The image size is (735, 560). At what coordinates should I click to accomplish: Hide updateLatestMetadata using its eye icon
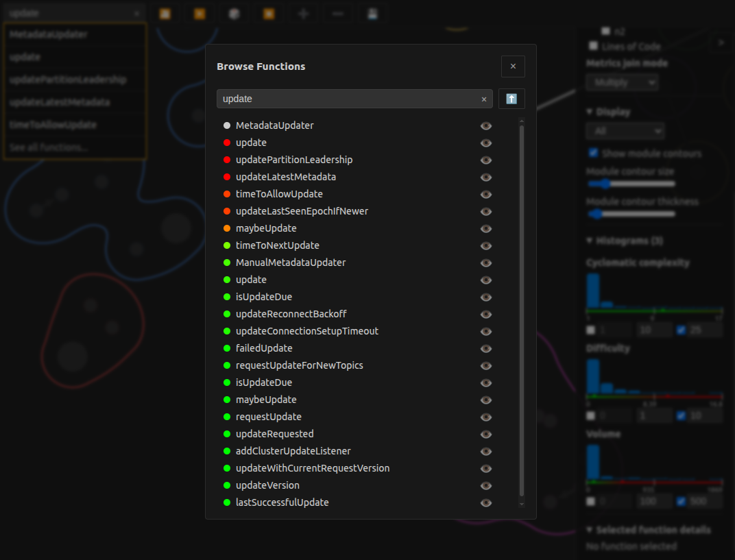pyautogui.click(x=486, y=177)
